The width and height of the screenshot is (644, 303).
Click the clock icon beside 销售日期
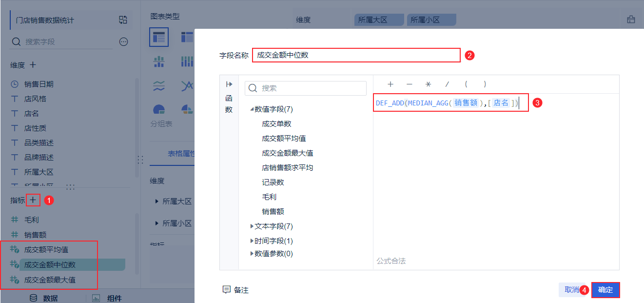click(15, 84)
